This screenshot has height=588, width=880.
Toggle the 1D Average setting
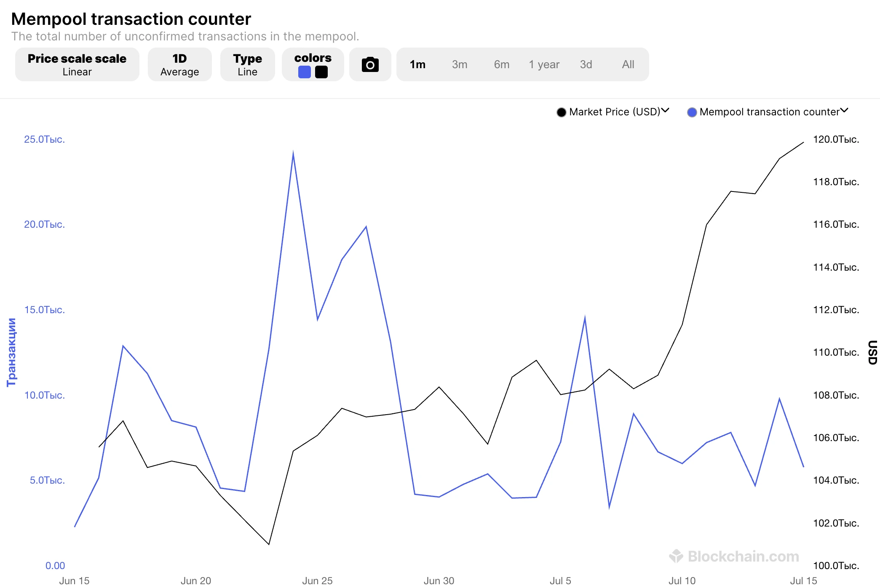click(x=179, y=64)
